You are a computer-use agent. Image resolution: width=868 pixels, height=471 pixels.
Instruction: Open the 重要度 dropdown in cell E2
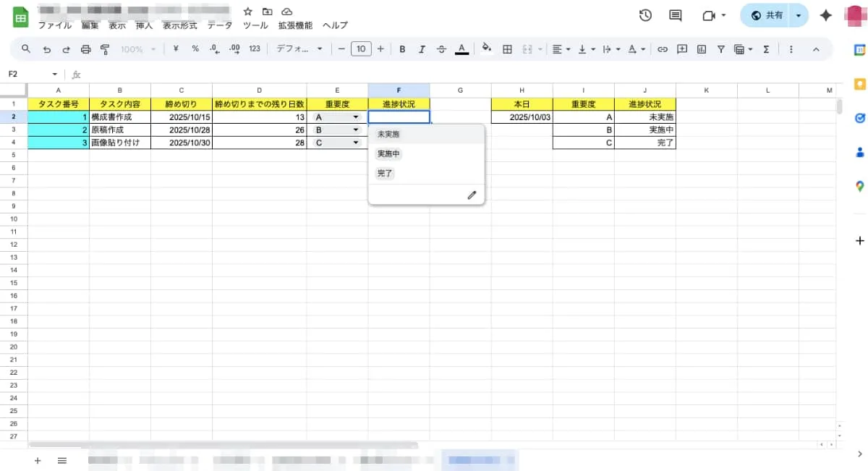pyautogui.click(x=355, y=117)
